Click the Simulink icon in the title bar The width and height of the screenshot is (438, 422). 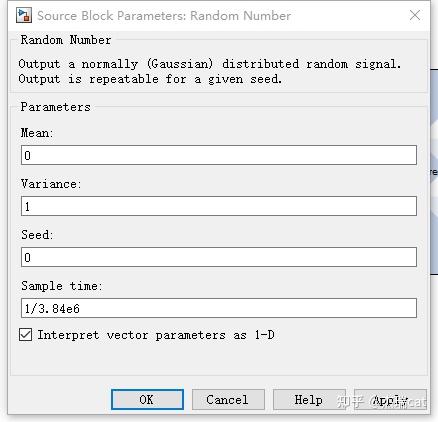[24, 15]
